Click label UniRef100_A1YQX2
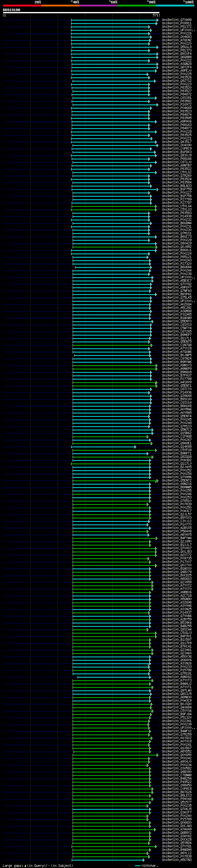The height and width of the screenshot is (868, 197). pos(177,738)
